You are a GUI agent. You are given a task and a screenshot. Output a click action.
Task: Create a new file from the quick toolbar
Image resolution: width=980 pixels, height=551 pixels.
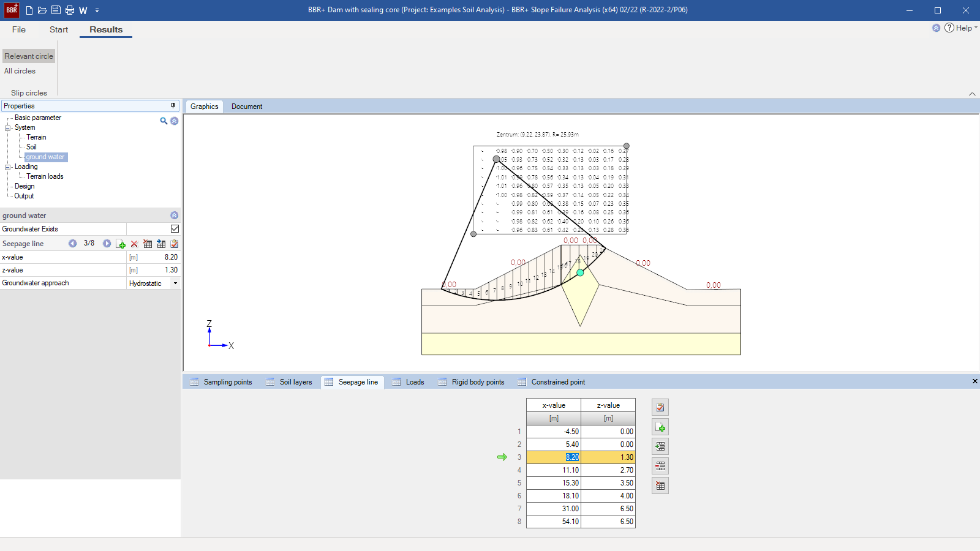coord(29,10)
